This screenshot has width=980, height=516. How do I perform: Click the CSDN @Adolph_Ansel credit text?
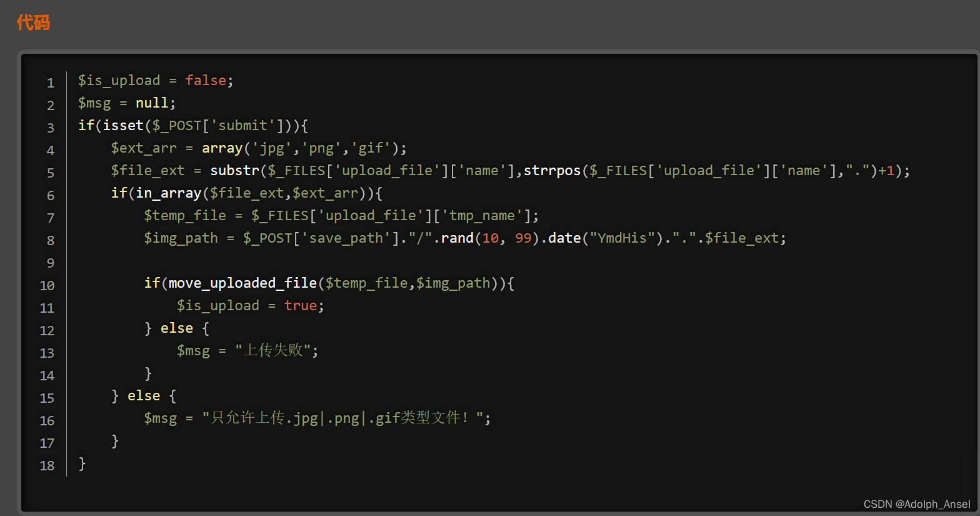(x=917, y=504)
